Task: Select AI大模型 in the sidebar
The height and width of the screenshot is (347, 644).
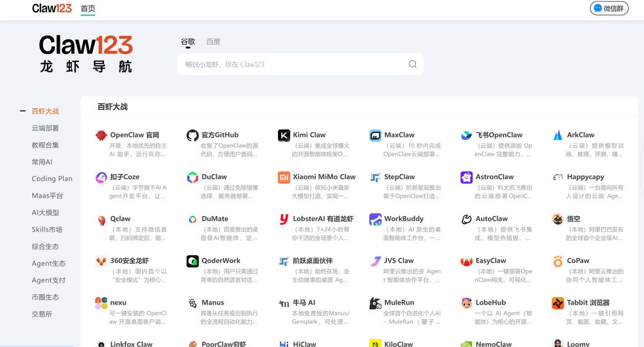Action: [x=45, y=212]
